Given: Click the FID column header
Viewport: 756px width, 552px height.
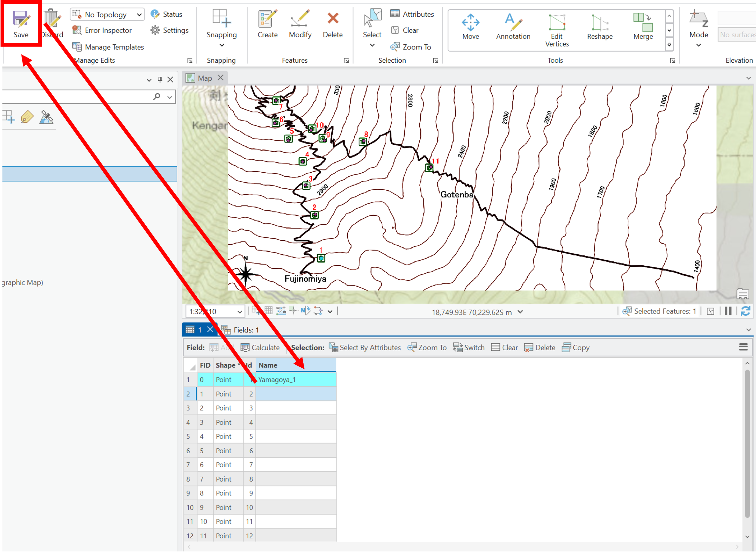Looking at the screenshot, I should tap(205, 365).
